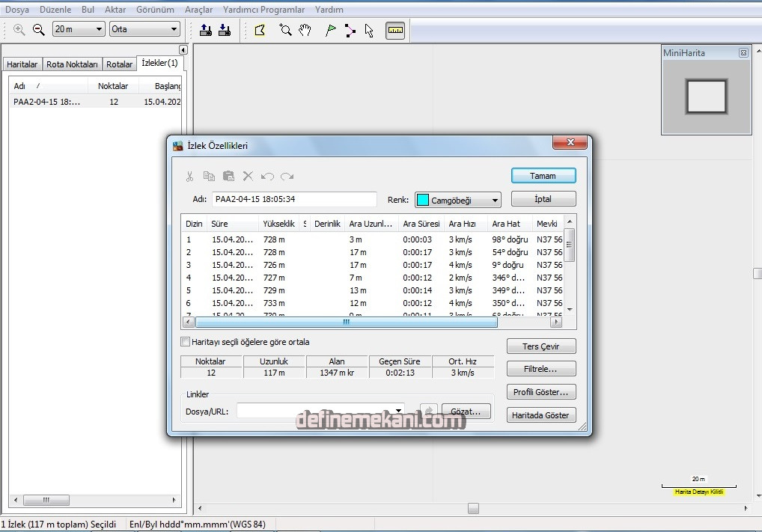The width and height of the screenshot is (762, 532).
Task: Select the waypoint flag tool
Action: 330,30
